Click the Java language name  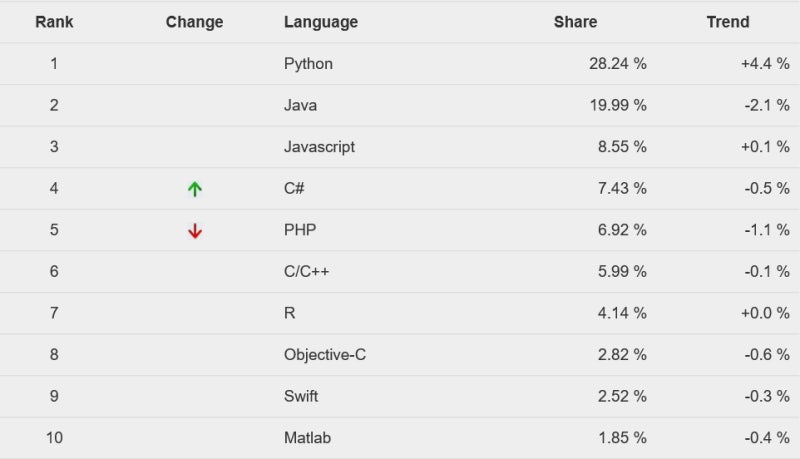(x=301, y=105)
